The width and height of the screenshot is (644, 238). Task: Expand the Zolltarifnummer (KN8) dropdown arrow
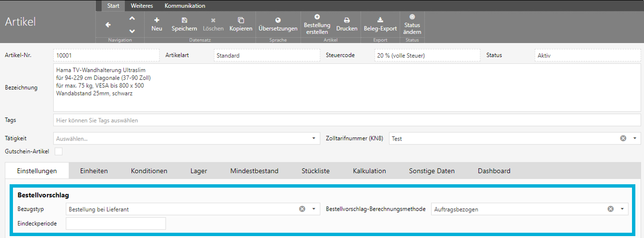634,138
